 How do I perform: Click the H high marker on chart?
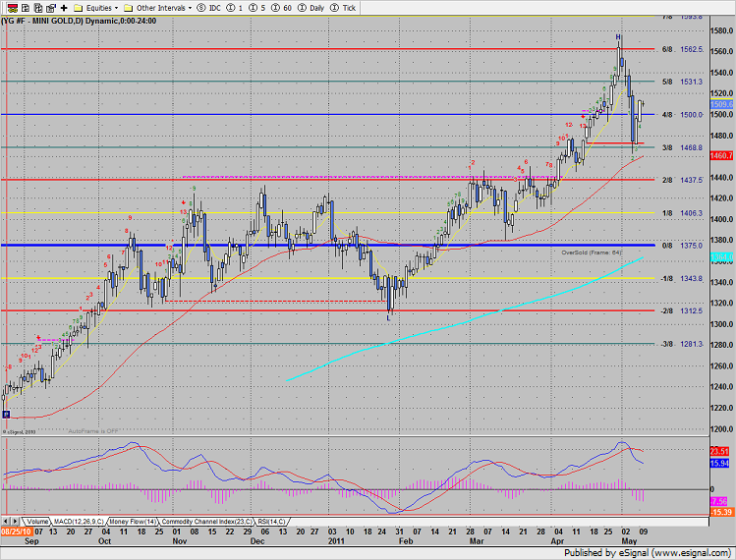tap(619, 36)
